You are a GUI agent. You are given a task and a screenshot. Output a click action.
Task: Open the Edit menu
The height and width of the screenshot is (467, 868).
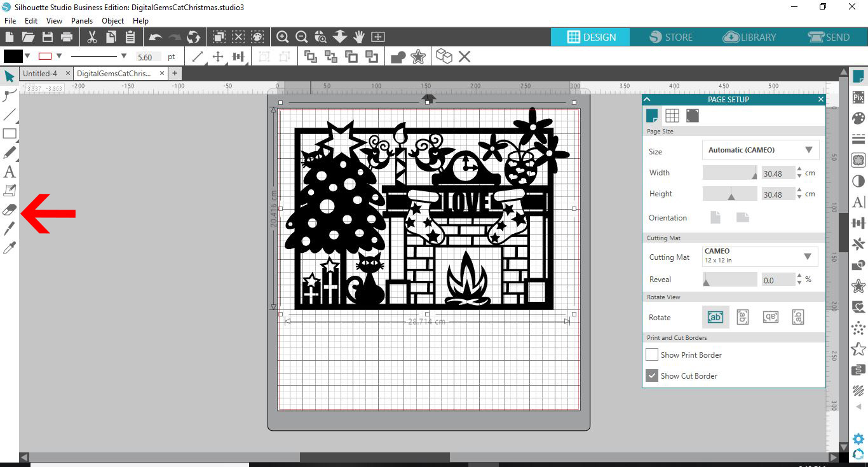(x=31, y=21)
